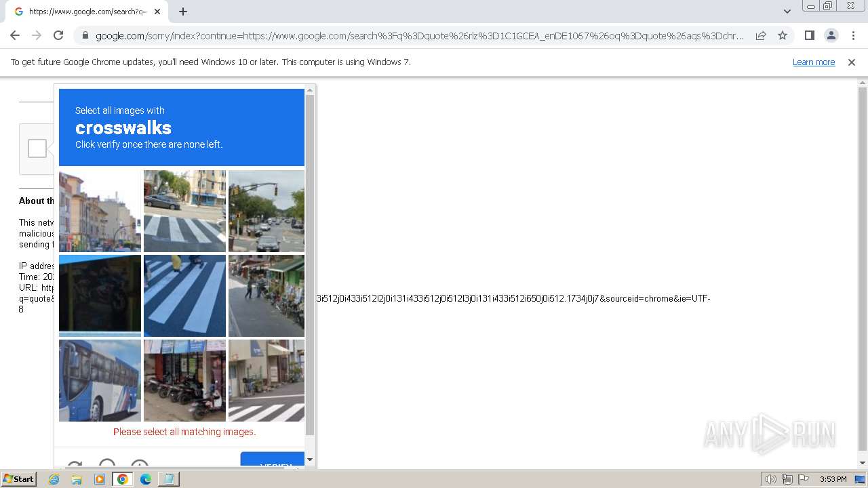
Task: Get a new captcha challenge
Action: 75,465
